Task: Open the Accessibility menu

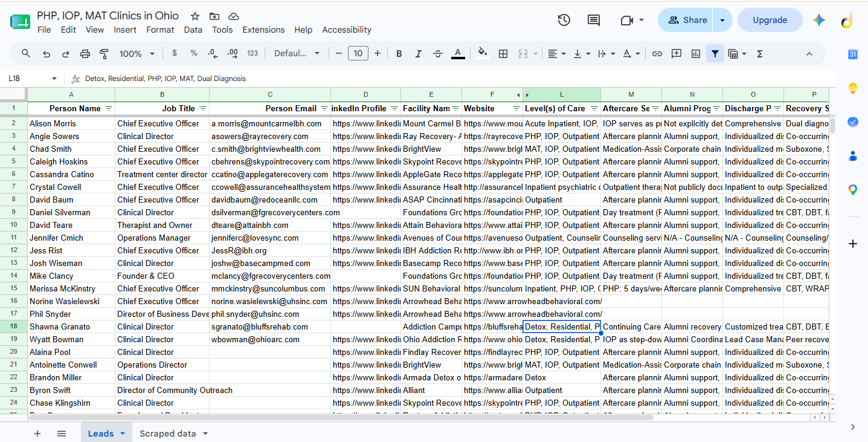Action: point(347,30)
